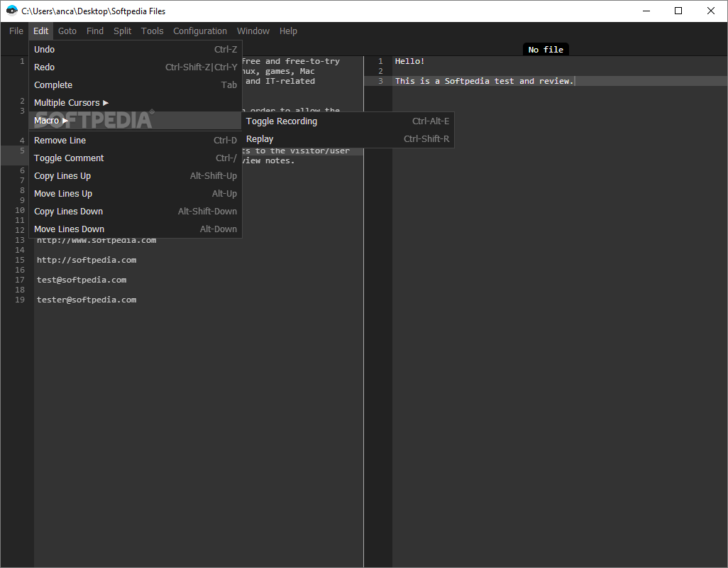This screenshot has width=728, height=568.
Task: Close the editor window
Action: 711,11
